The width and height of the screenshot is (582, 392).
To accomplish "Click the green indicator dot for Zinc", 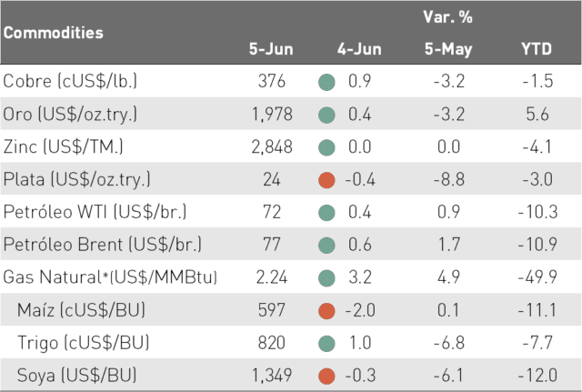I will pyautogui.click(x=326, y=147).
